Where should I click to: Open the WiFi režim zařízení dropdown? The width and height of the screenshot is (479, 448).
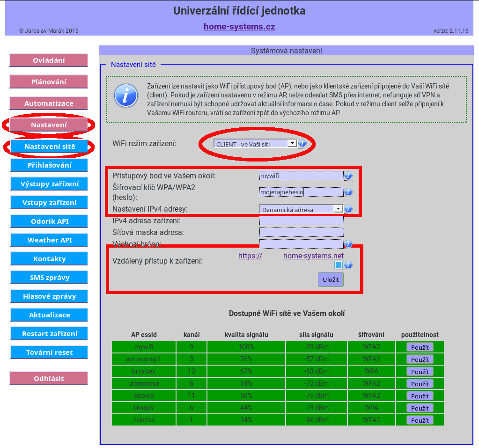click(255, 144)
